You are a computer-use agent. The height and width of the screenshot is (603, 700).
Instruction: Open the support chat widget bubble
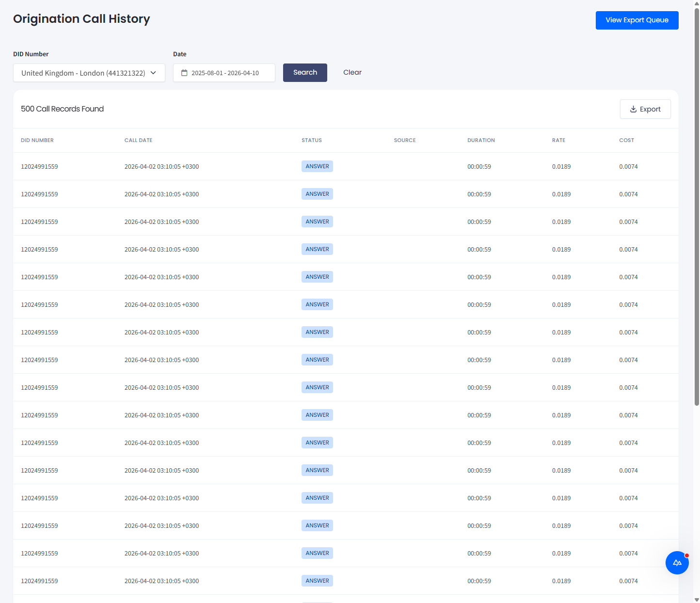pos(677,563)
